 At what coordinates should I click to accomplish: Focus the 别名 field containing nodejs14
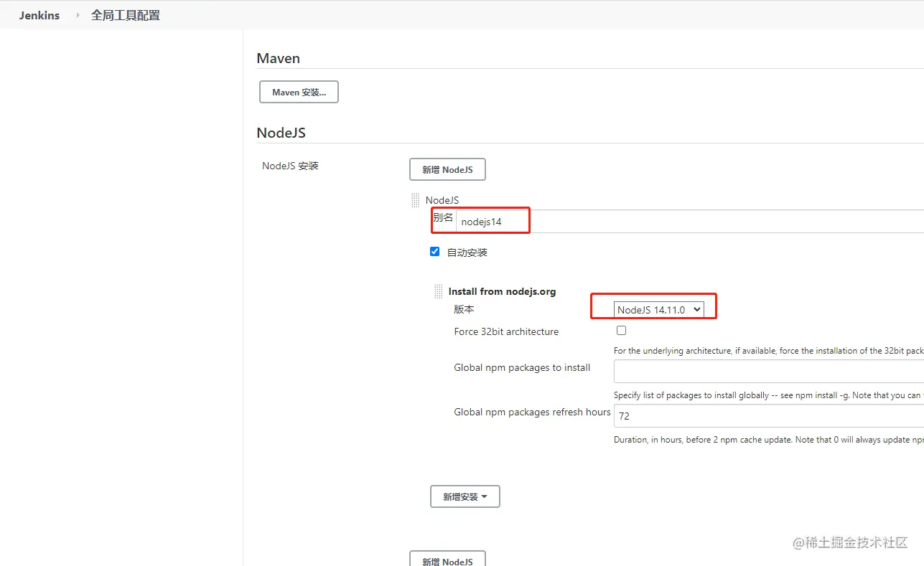[x=690, y=222]
